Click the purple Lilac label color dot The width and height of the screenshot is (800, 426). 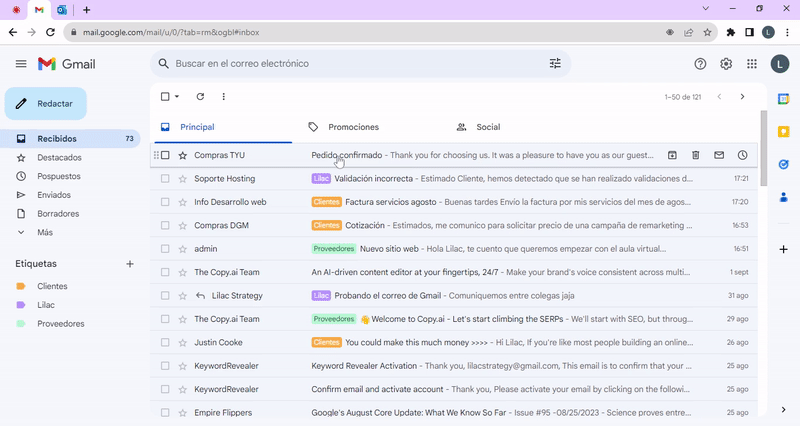(21, 305)
